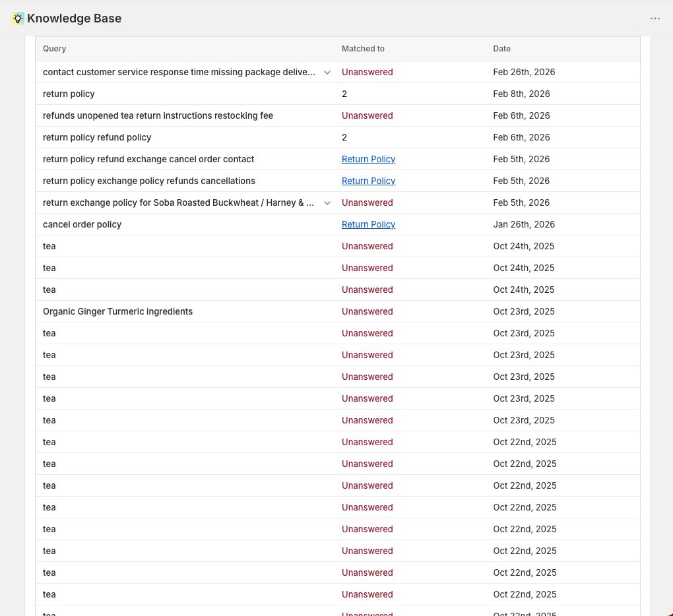Click 'return policy refund exchange cancel order contact' query

click(x=148, y=159)
